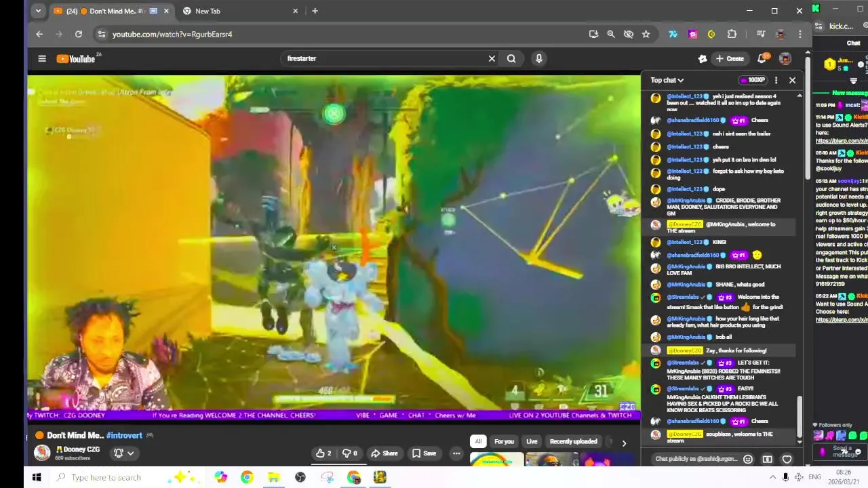Open the YouTube hamburger guide menu
868x488 pixels.
tap(42, 59)
